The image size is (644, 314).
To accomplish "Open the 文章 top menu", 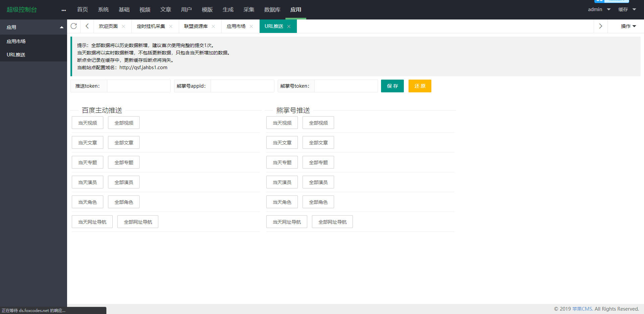I will 166,9.
